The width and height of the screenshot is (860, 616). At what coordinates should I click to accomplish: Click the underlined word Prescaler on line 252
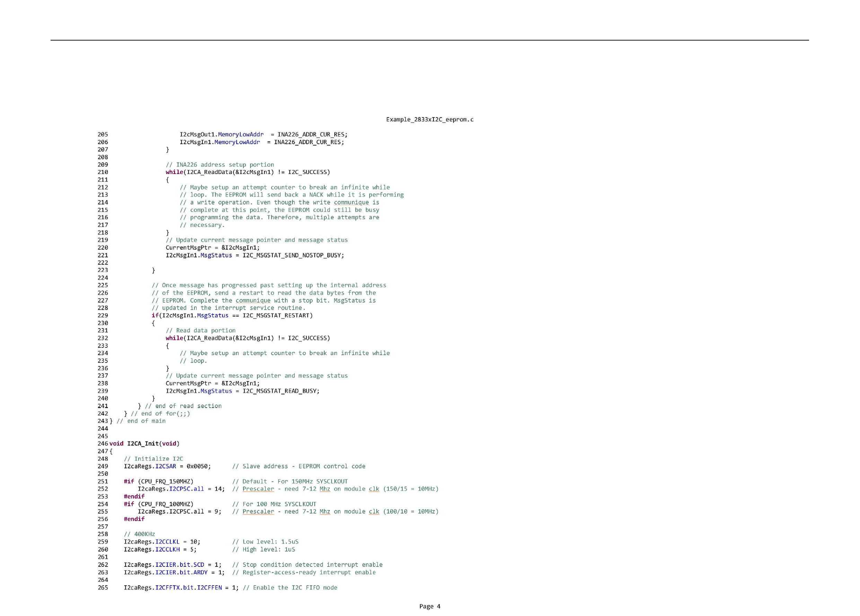pos(258,489)
